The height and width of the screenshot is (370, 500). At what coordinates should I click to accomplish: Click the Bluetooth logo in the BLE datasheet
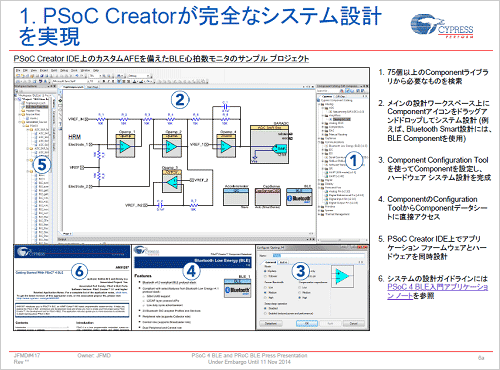237,289
